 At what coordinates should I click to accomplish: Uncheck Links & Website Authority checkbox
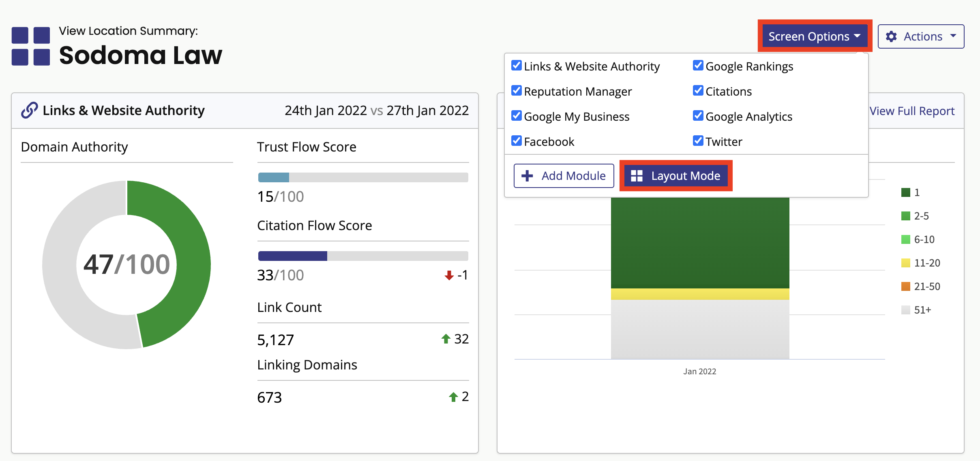click(x=517, y=65)
